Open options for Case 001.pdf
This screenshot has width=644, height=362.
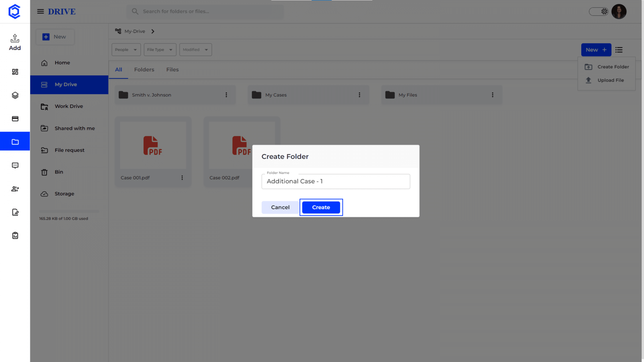[x=182, y=178]
